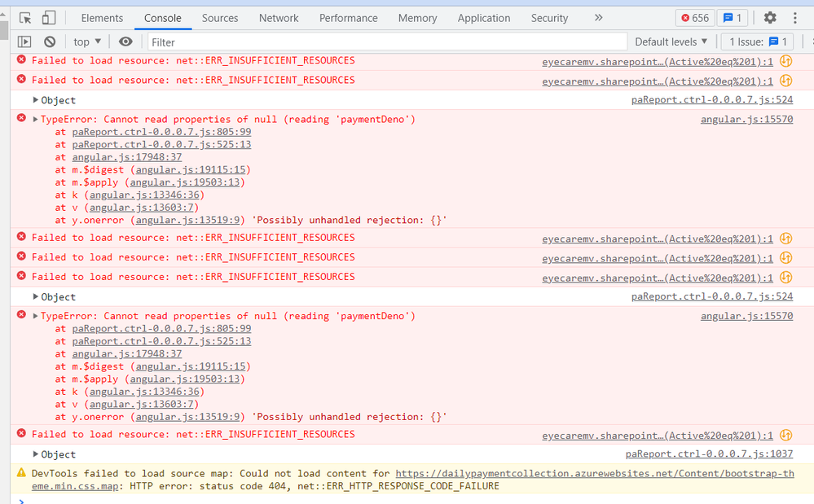Show the console sidebar icon

pyautogui.click(x=24, y=42)
